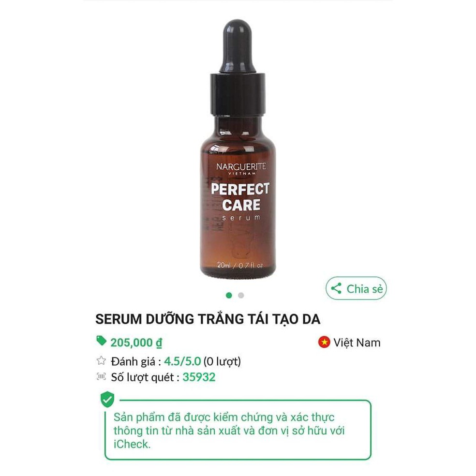Open the 205,000 đ price

pos(136,343)
